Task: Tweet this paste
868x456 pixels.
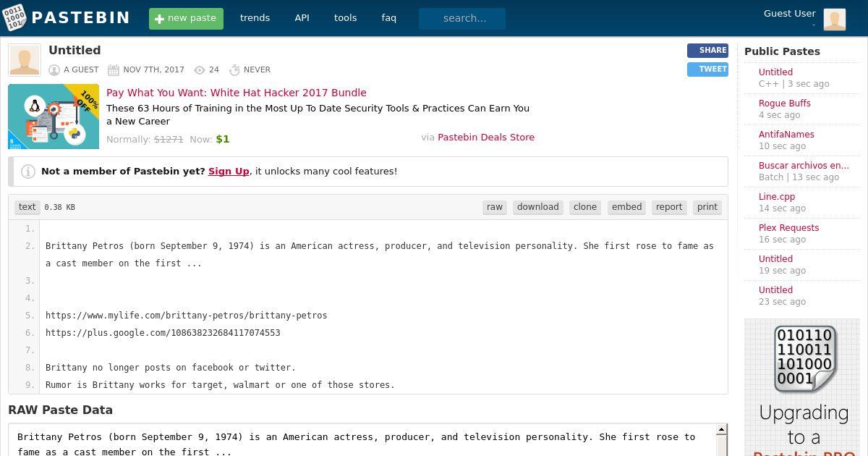Action: coord(707,69)
